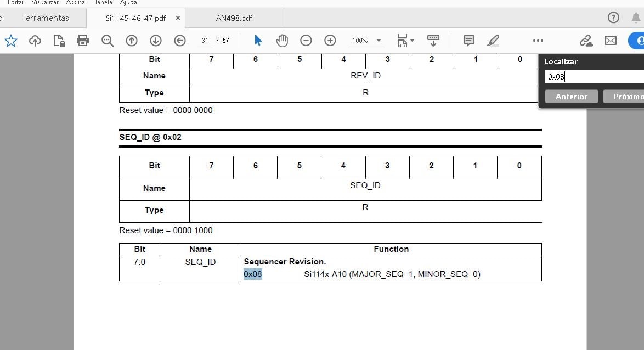Click the Localizar search input field
644x350 pixels.
[594, 77]
